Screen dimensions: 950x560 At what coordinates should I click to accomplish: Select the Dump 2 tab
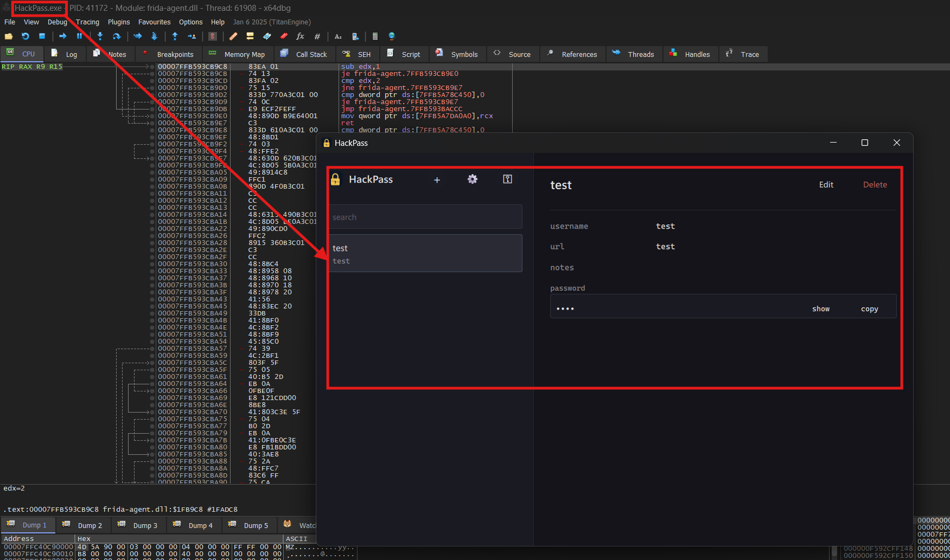pyautogui.click(x=83, y=525)
